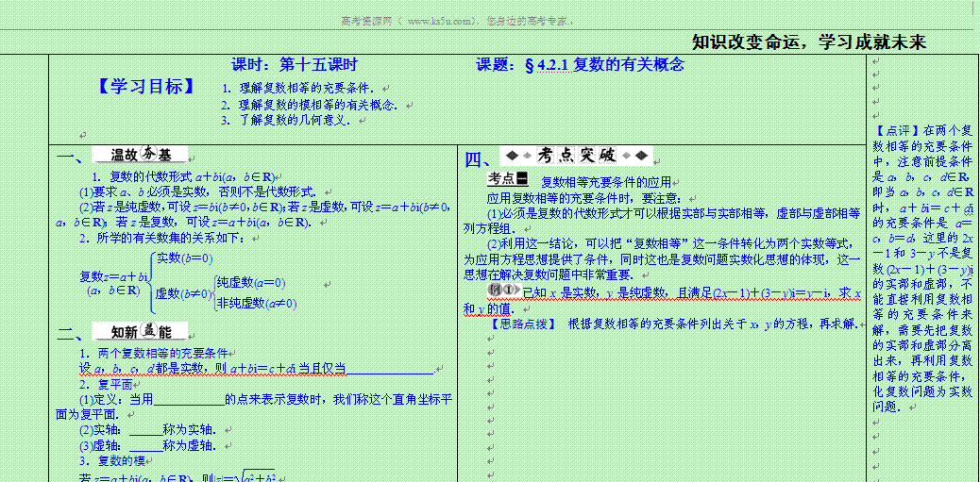Click the 课时：第十五课时 heading
This screenshot has width=980, height=482.
295,65
